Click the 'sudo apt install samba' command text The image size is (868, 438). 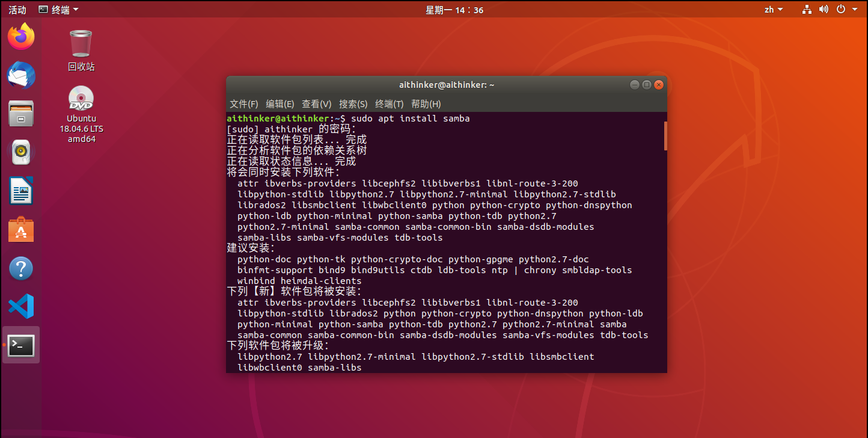411,119
